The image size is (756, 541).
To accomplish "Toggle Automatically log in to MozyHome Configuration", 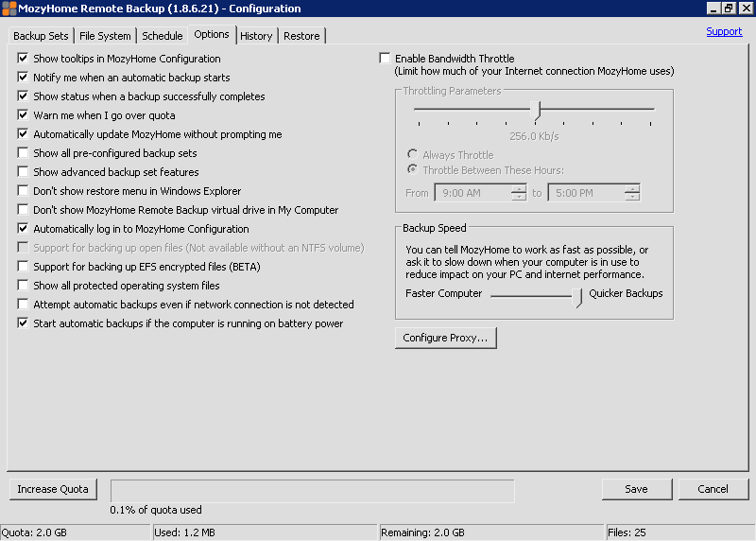I will point(23,228).
